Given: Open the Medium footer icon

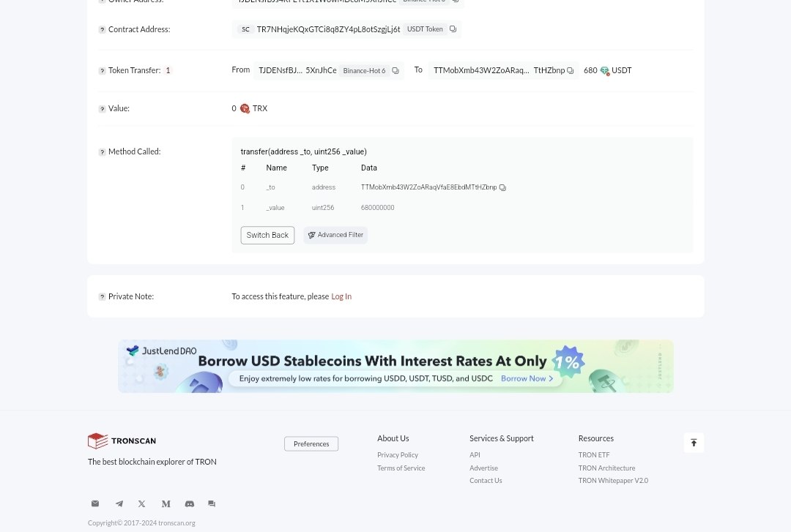Looking at the screenshot, I should click(166, 503).
